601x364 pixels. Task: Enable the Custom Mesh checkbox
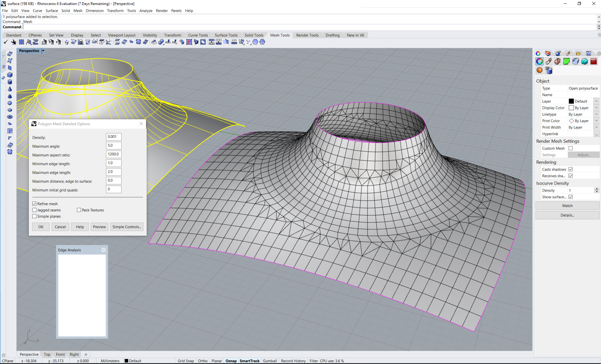pyautogui.click(x=571, y=148)
